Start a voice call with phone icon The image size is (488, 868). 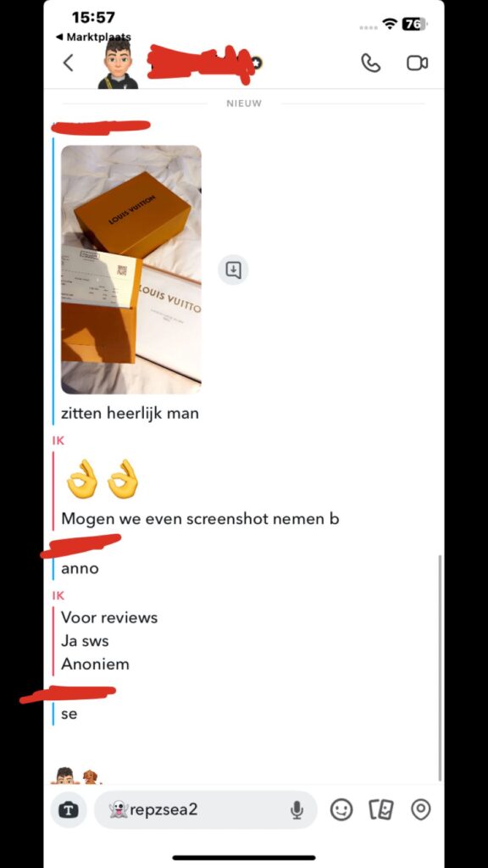coord(370,63)
